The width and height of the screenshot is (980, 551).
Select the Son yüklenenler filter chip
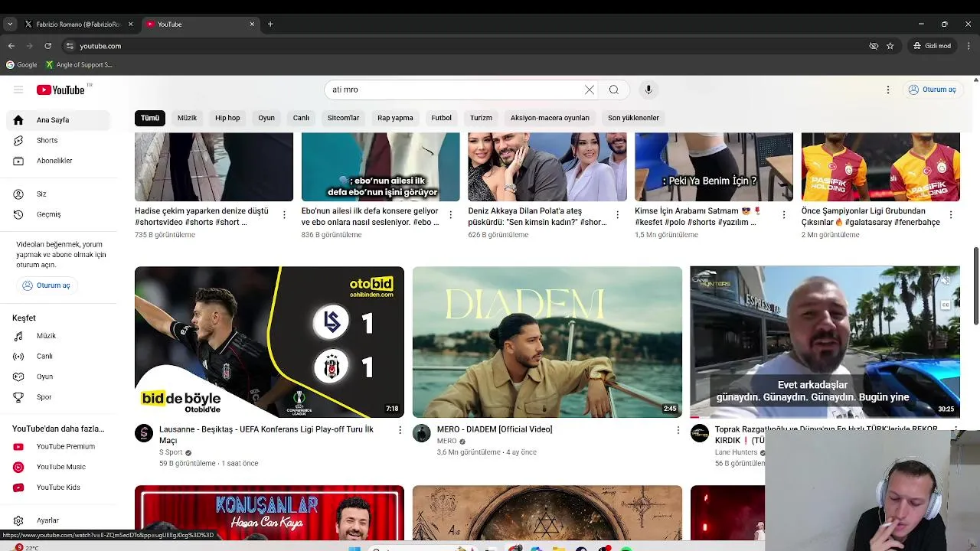(x=633, y=118)
